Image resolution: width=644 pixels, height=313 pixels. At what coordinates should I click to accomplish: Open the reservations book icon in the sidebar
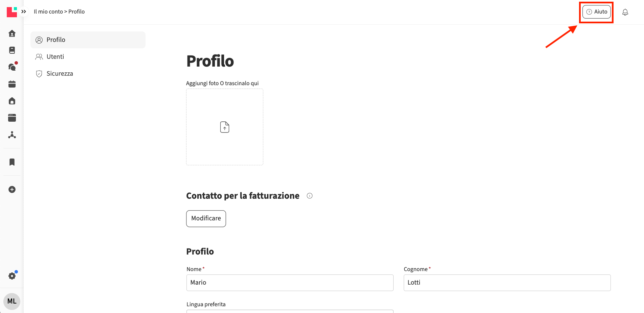[12, 50]
